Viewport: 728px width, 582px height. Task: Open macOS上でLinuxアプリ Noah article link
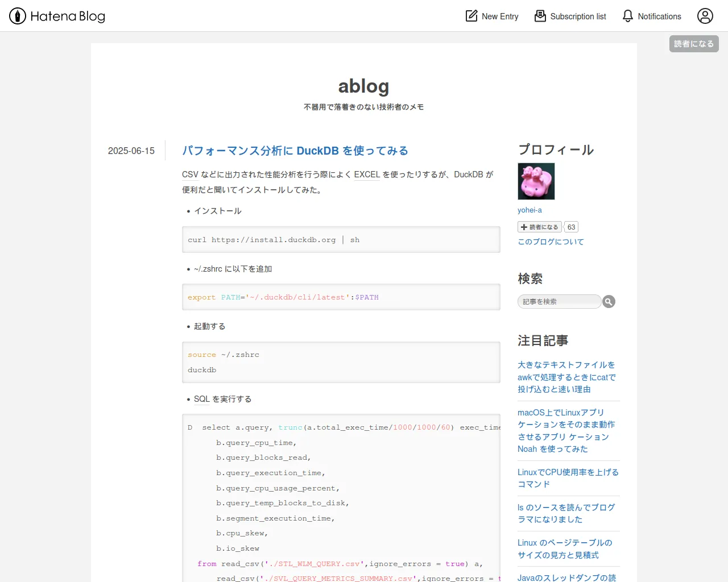tap(566, 431)
